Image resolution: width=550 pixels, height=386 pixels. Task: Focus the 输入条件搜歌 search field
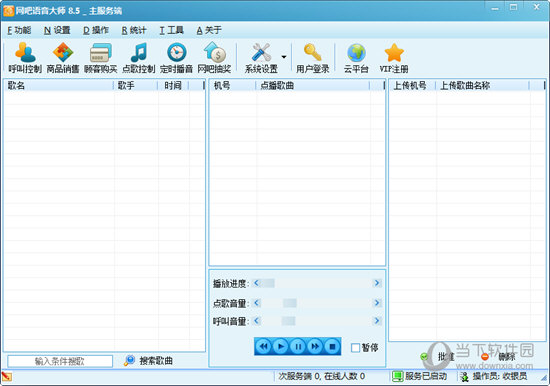pyautogui.click(x=60, y=361)
